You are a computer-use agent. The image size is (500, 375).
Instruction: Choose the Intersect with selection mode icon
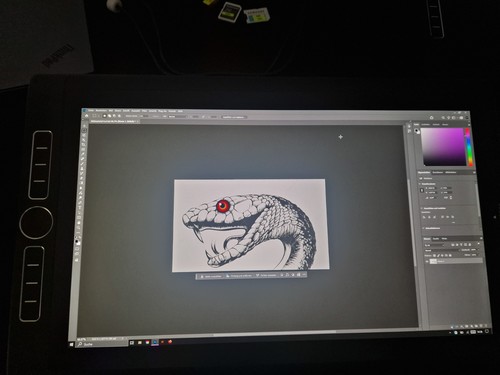pyautogui.click(x=119, y=116)
